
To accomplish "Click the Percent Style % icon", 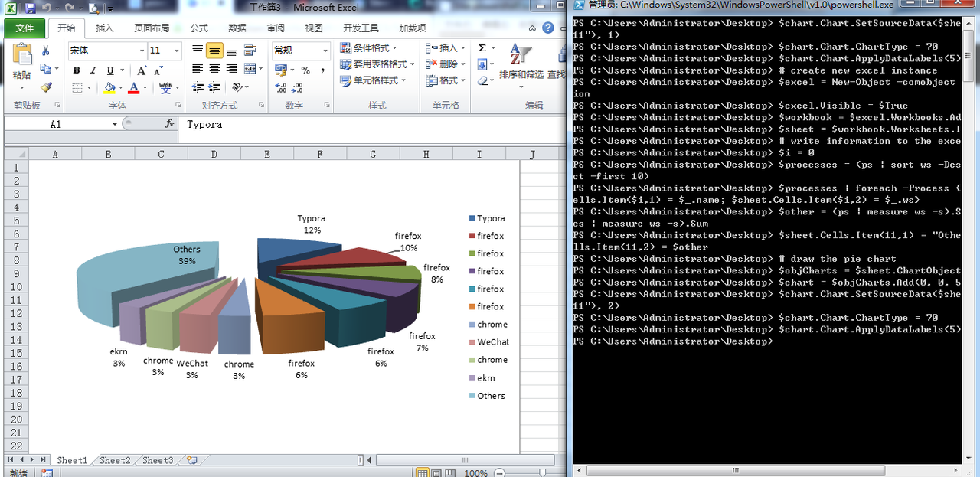I will tap(305, 70).
